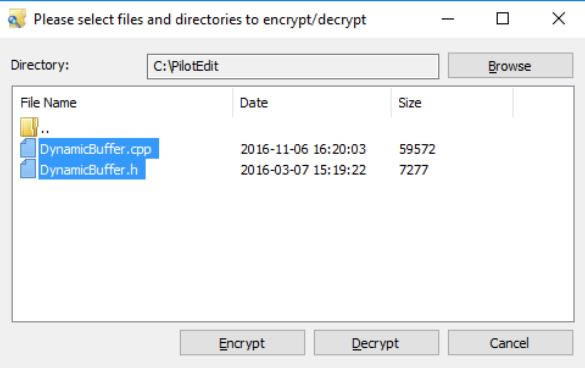The height and width of the screenshot is (368, 585).
Task: Click the DynamicBuffer.h file icon
Action: pyautogui.click(x=28, y=169)
